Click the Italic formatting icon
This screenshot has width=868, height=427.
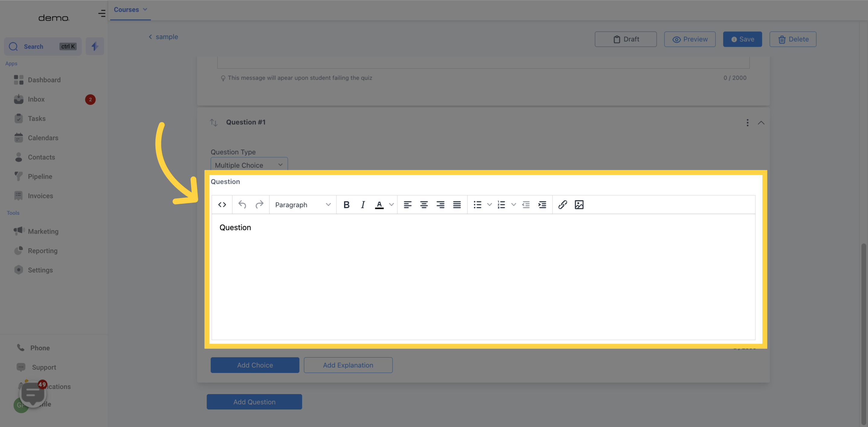coord(363,204)
